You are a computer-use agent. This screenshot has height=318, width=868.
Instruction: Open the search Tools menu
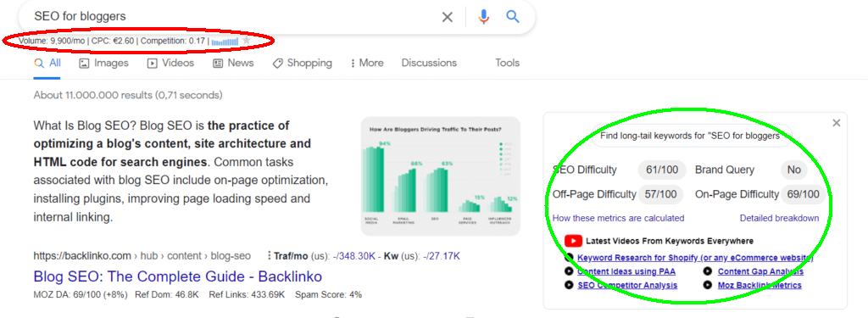tap(507, 63)
